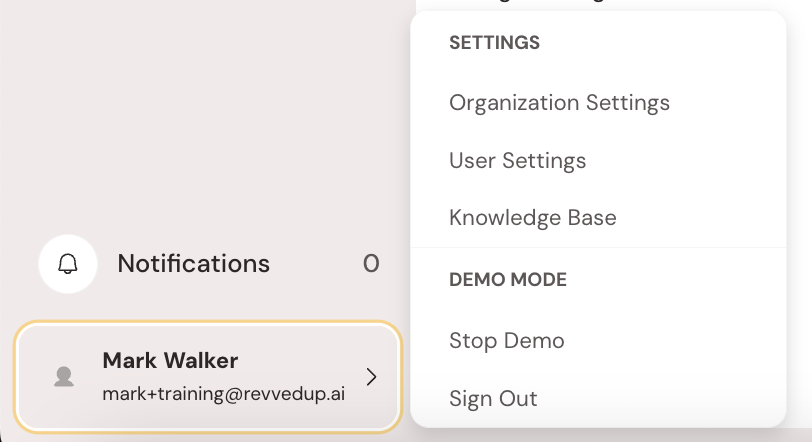Open the Knowledge Base menu item
The image size is (812, 442).
(x=532, y=217)
